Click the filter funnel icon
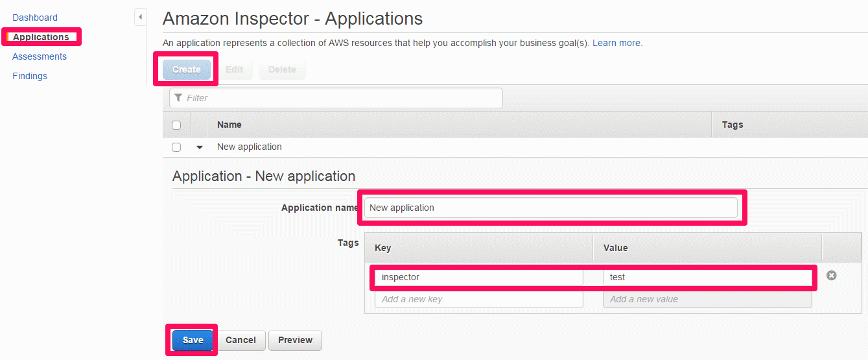 coord(178,98)
